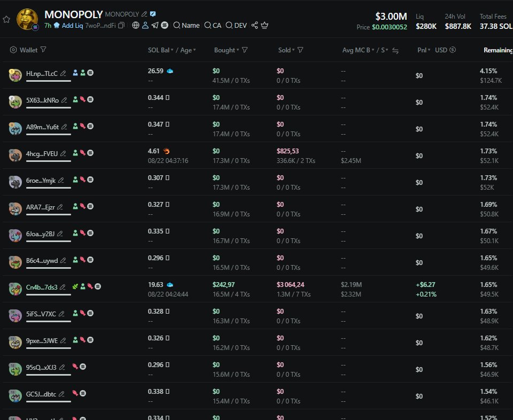Click the Solana explorer round icon in the header
Image resolution: width=513 pixels, height=420 pixels.
(165, 25)
